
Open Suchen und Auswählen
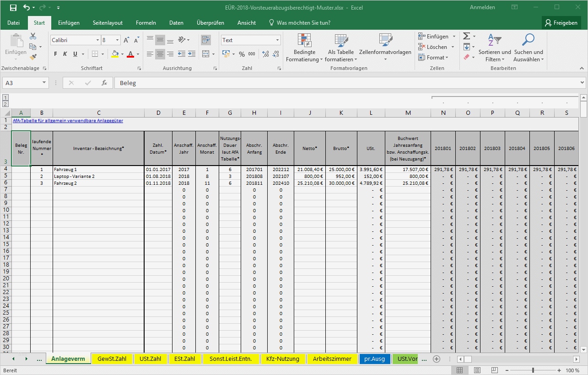[x=529, y=47]
